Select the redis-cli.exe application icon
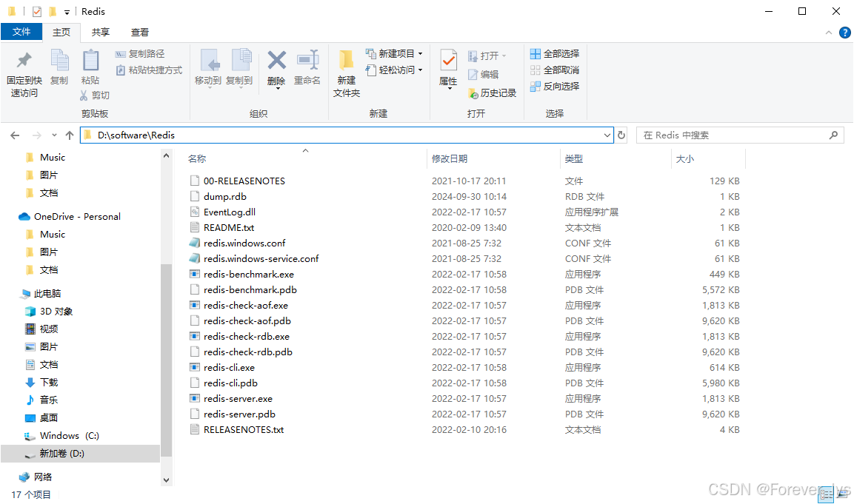The height and width of the screenshot is (504, 854). 195,367
